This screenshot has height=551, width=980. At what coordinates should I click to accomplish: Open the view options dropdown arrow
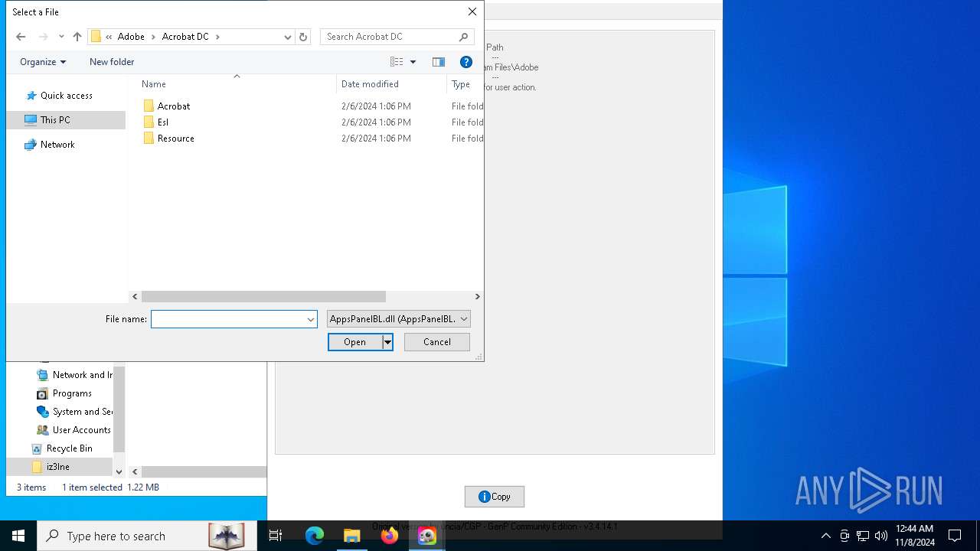pos(413,62)
